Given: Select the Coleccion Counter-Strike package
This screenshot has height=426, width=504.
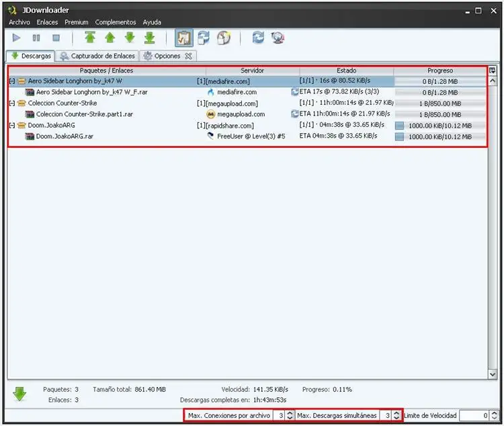Looking at the screenshot, I should click(62, 103).
